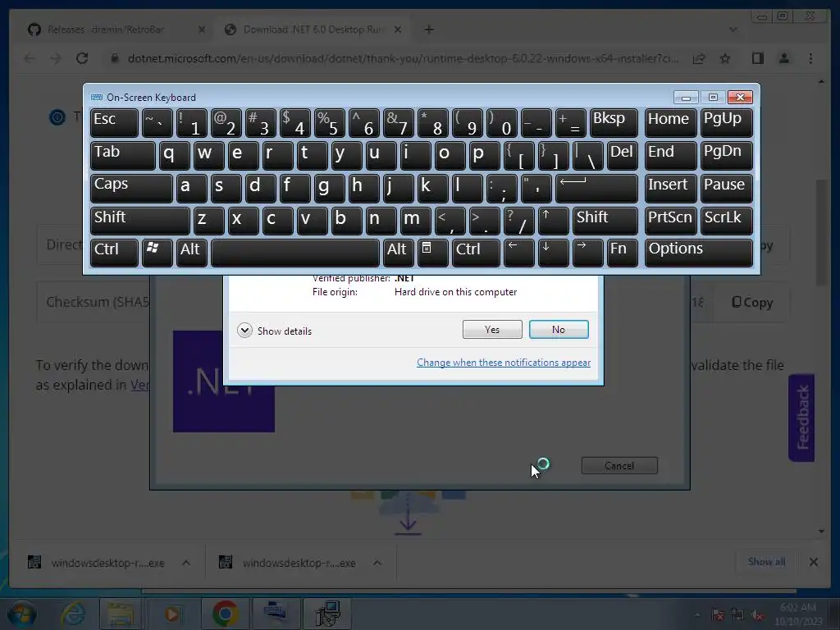
Task: Click the address bar URL
Action: [x=403, y=58]
